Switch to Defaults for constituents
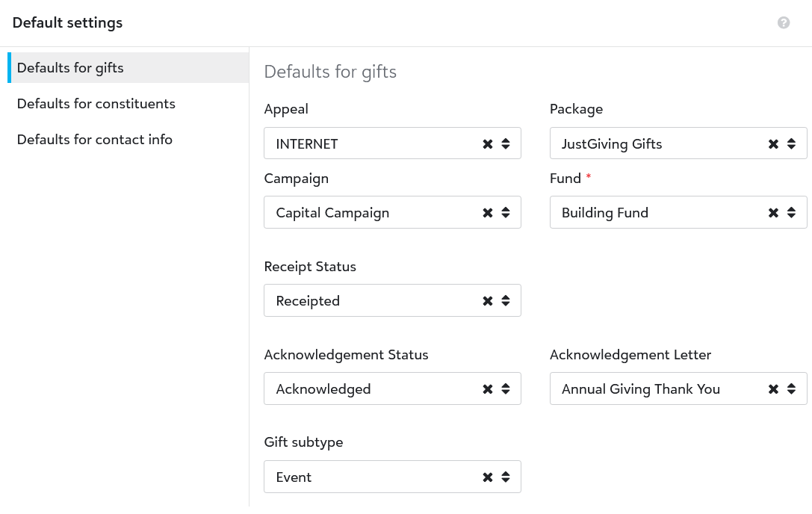Screen dimensions: 812x514 (96, 104)
